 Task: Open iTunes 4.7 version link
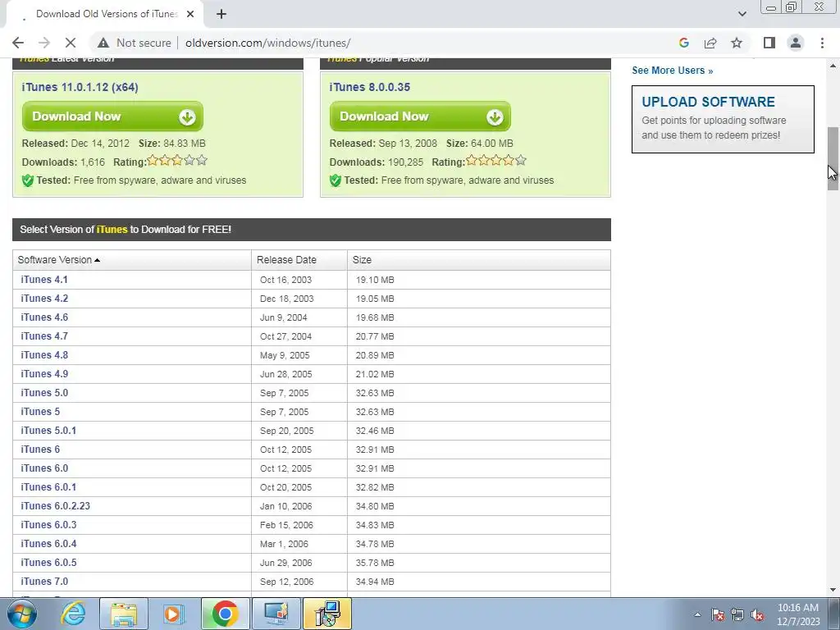pyautogui.click(x=44, y=336)
